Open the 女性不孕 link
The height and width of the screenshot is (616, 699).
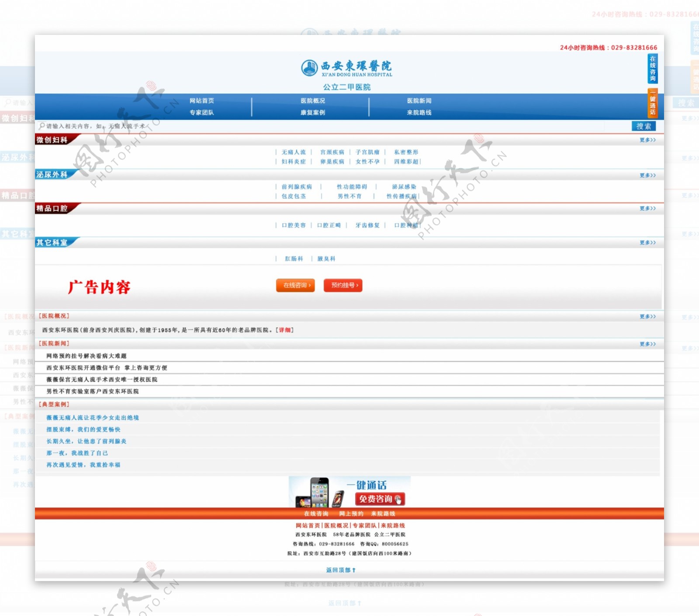tap(367, 162)
